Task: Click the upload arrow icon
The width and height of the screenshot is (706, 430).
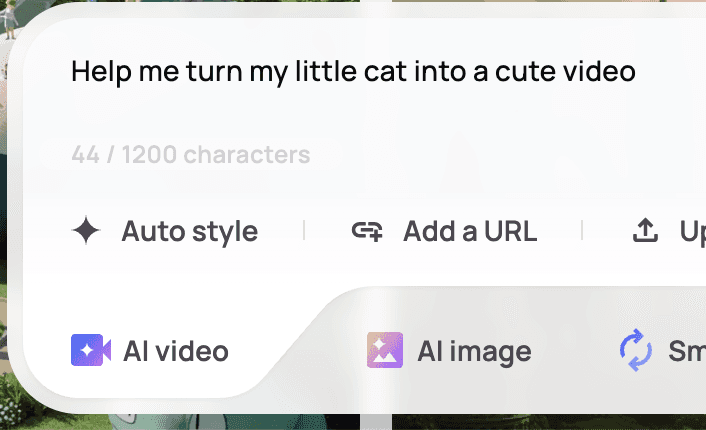Action: pos(645,231)
